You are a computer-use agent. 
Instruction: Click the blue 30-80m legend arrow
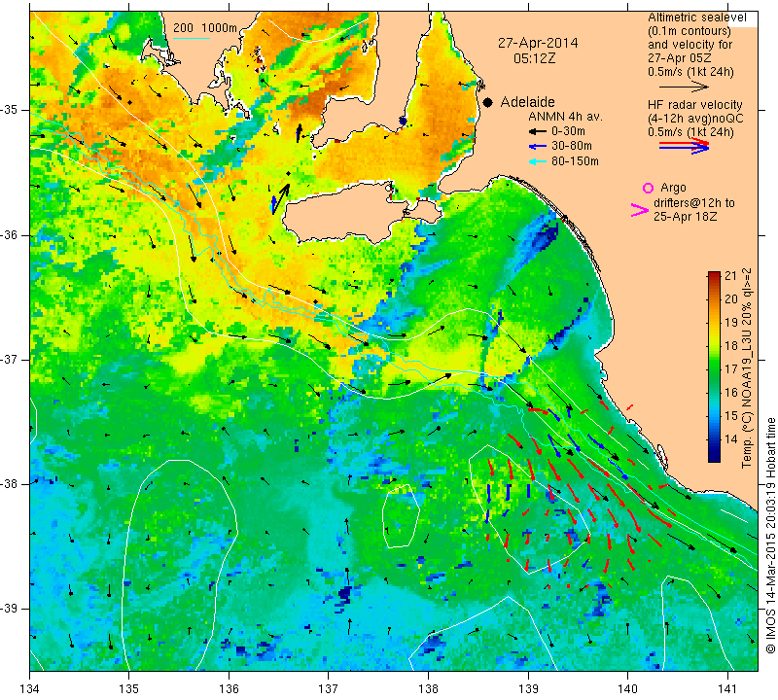(x=538, y=147)
